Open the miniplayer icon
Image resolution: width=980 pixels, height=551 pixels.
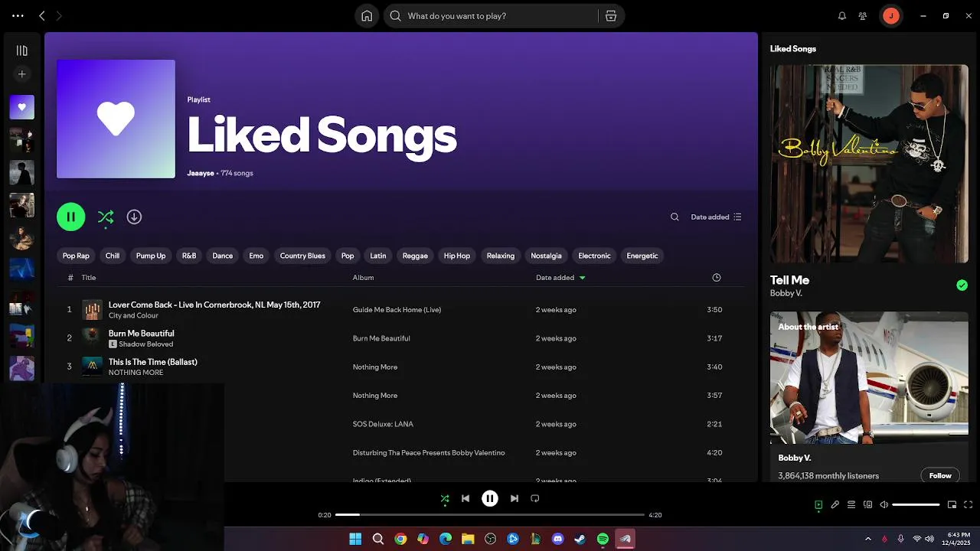pos(952,505)
